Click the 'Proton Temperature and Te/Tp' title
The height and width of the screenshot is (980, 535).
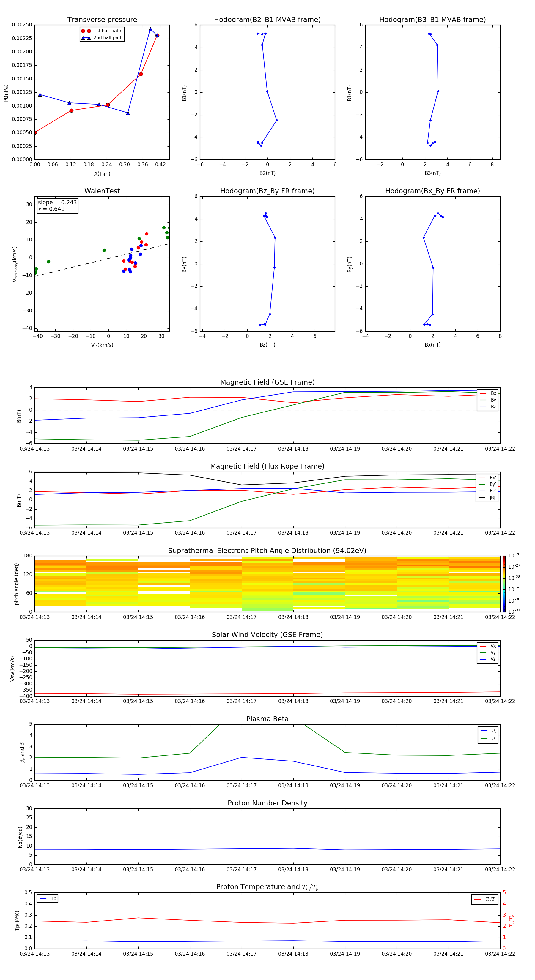[x=267, y=887]
